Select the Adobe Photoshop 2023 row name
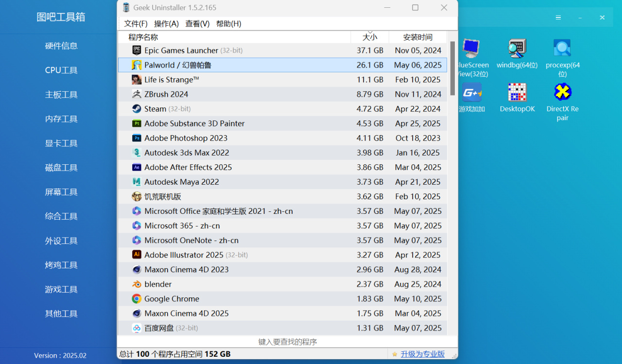This screenshot has height=364, width=622. pyautogui.click(x=186, y=138)
